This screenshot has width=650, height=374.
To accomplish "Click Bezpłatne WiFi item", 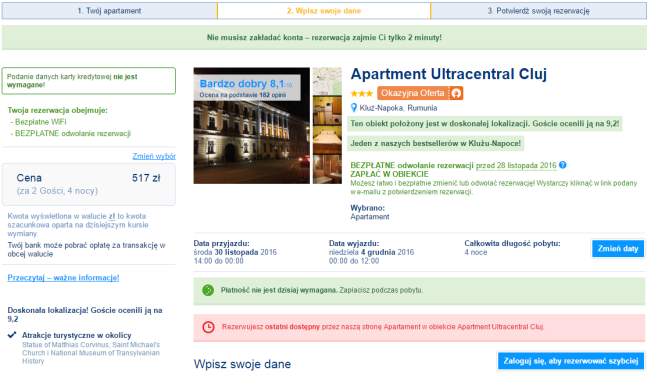I will [41, 122].
